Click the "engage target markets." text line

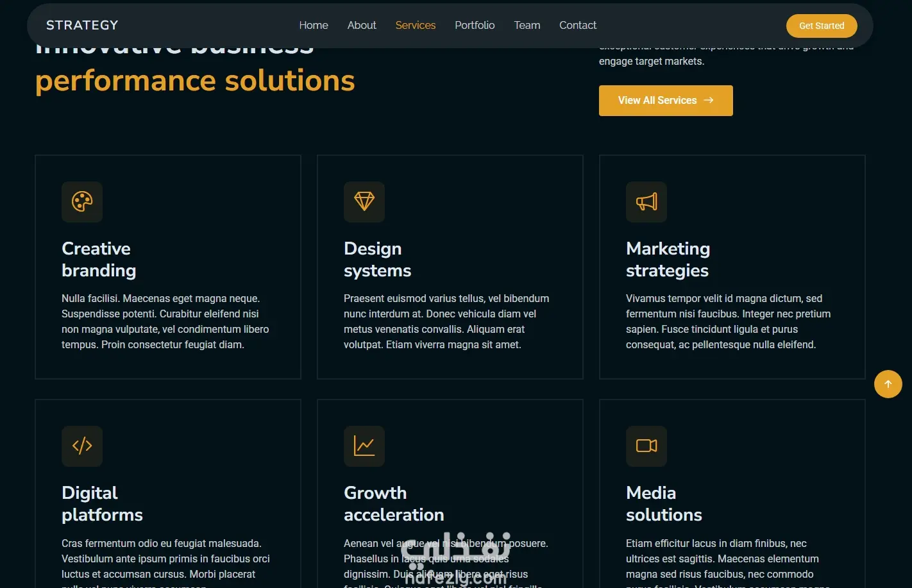point(652,62)
